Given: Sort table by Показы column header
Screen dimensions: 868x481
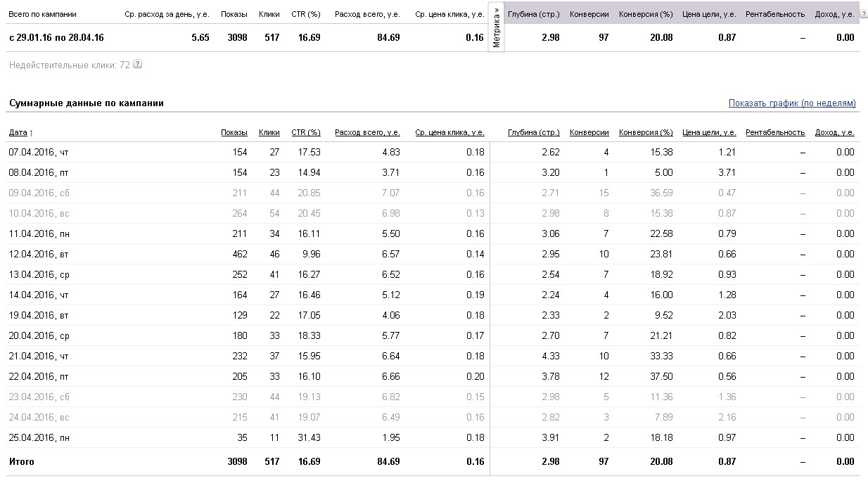Looking at the screenshot, I should click(x=234, y=132).
